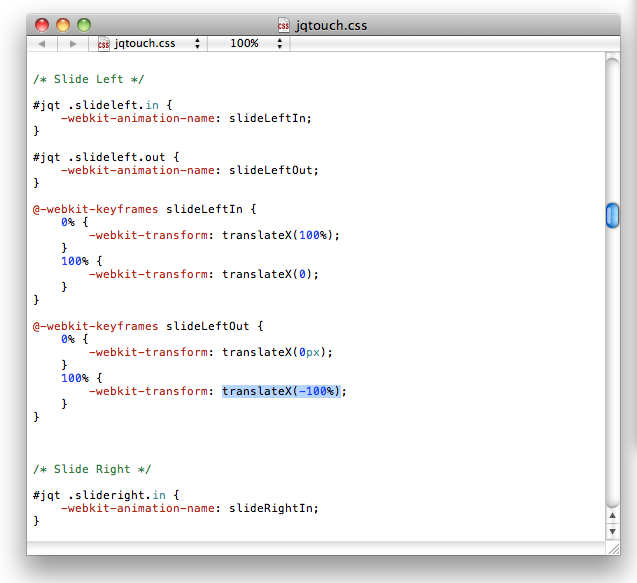Click '@-webkit-keyframes slideLeftOut' line

click(x=148, y=326)
